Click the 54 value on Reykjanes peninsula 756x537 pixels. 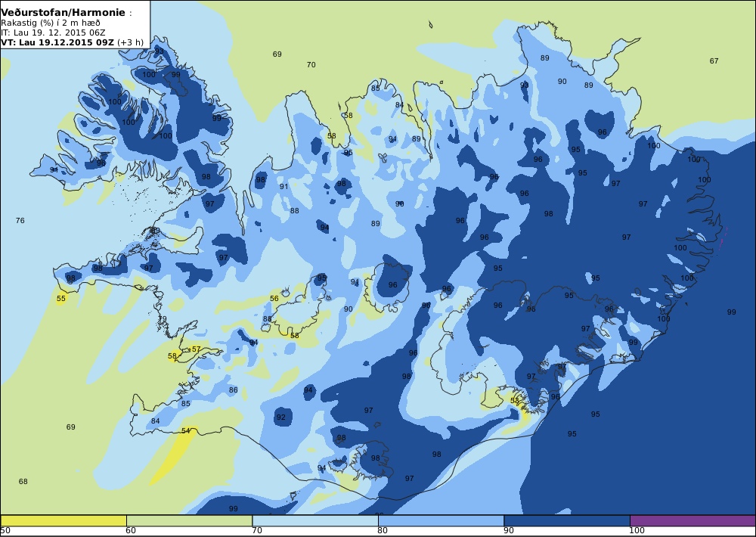tap(186, 431)
